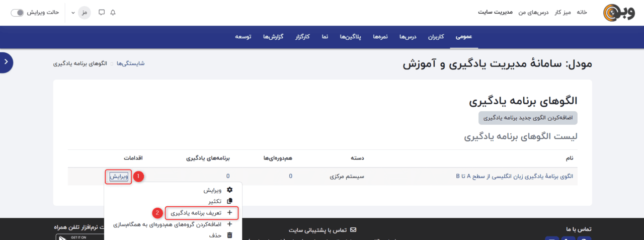
Task: Click the هم‌دوره‌ای‌ها count 0 link
Action: pyautogui.click(x=290, y=177)
